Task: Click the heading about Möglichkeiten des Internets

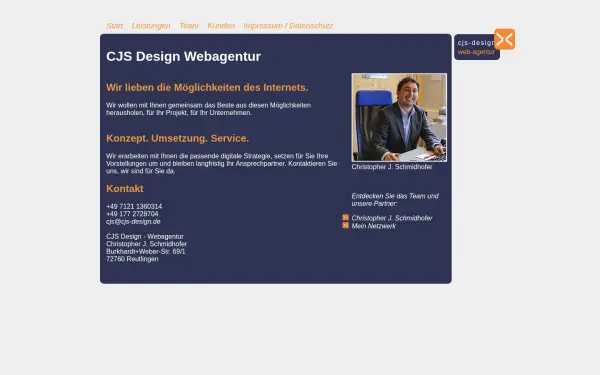Action: click(207, 87)
